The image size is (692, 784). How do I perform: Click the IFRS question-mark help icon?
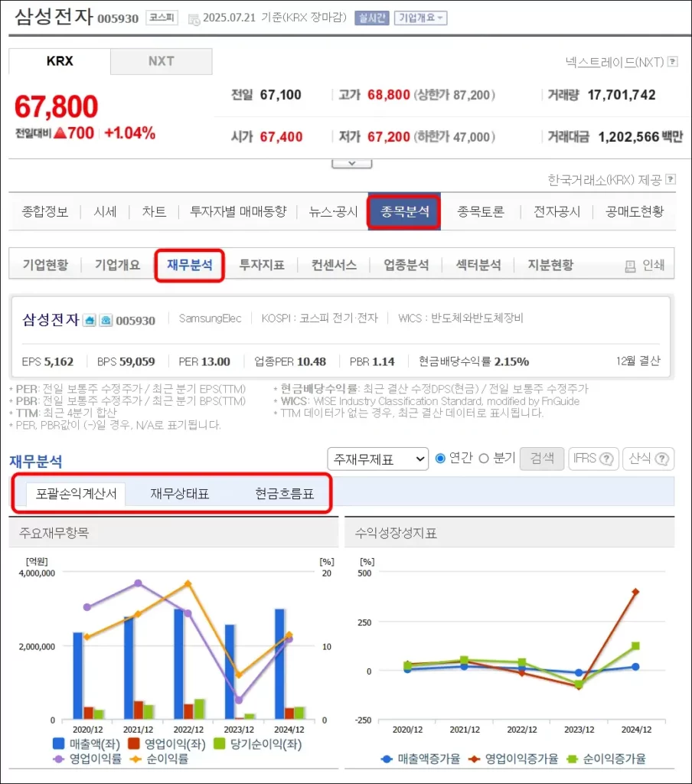[x=606, y=459]
